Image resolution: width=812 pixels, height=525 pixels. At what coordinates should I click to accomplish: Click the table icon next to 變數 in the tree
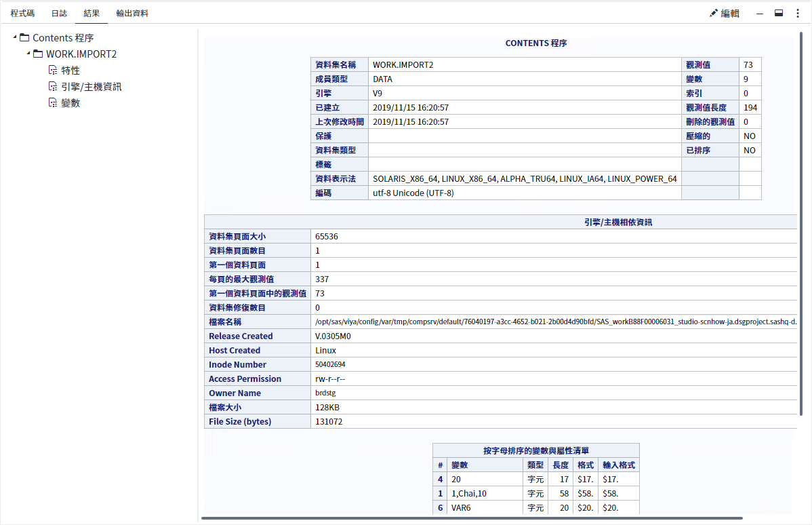pos(53,103)
